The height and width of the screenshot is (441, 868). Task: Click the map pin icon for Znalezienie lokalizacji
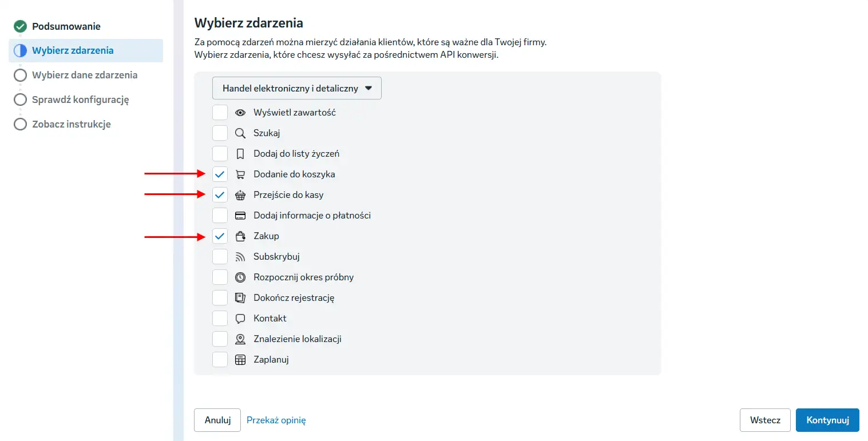[240, 339]
